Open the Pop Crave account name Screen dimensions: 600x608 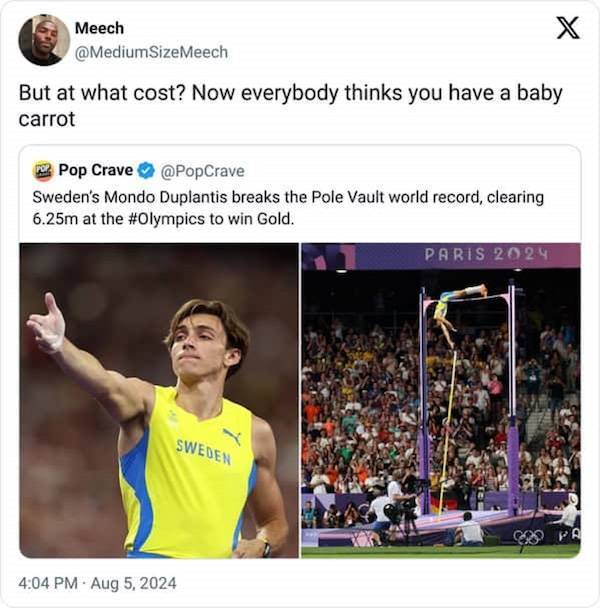[x=95, y=171]
